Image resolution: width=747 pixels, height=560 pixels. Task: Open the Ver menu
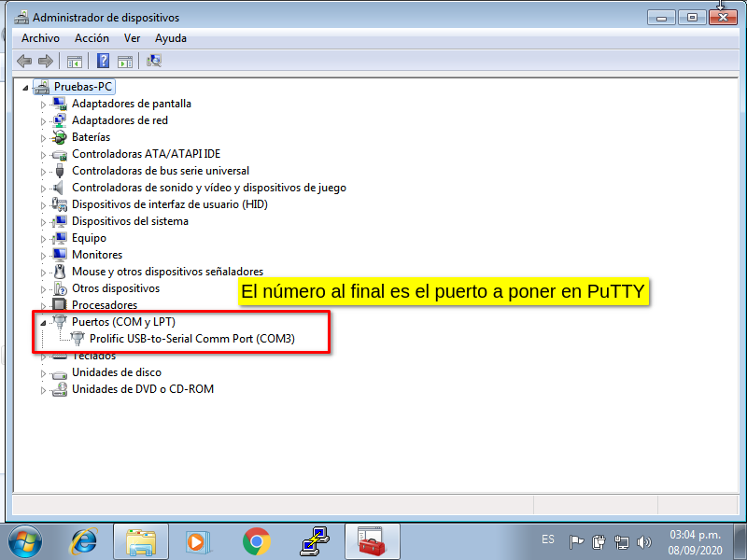pyautogui.click(x=132, y=38)
